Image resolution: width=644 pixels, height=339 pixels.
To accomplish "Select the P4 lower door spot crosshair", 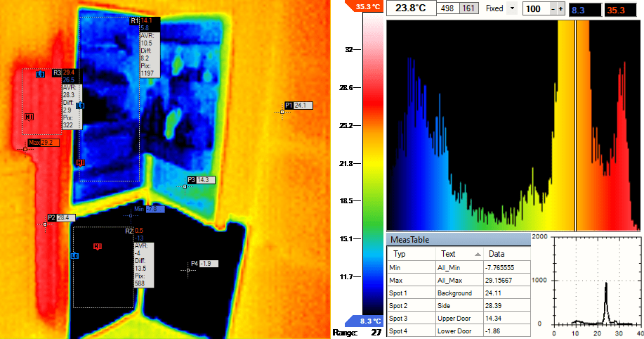I will coord(189,269).
